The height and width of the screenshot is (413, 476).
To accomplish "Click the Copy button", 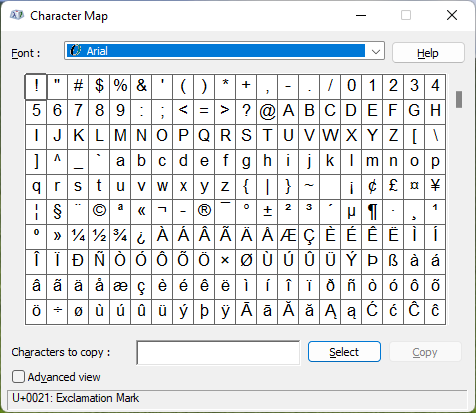I will 425,352.
